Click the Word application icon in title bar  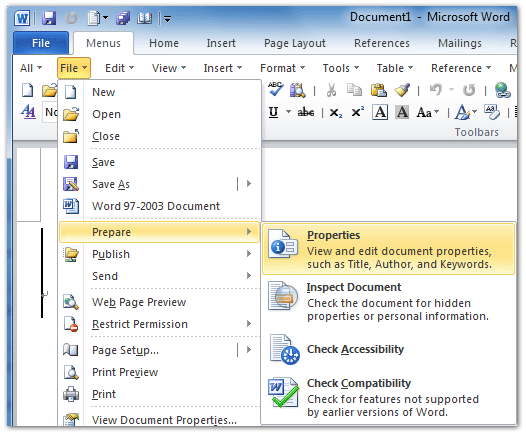22,18
